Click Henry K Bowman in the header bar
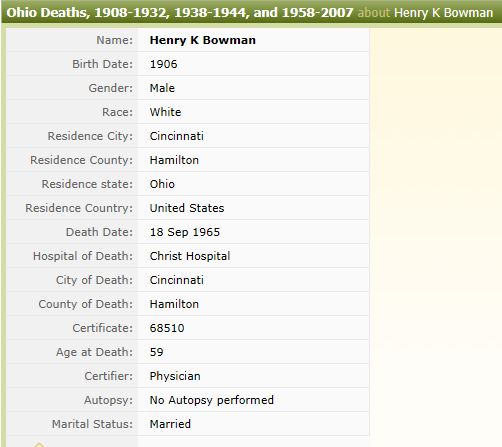 (443, 13)
